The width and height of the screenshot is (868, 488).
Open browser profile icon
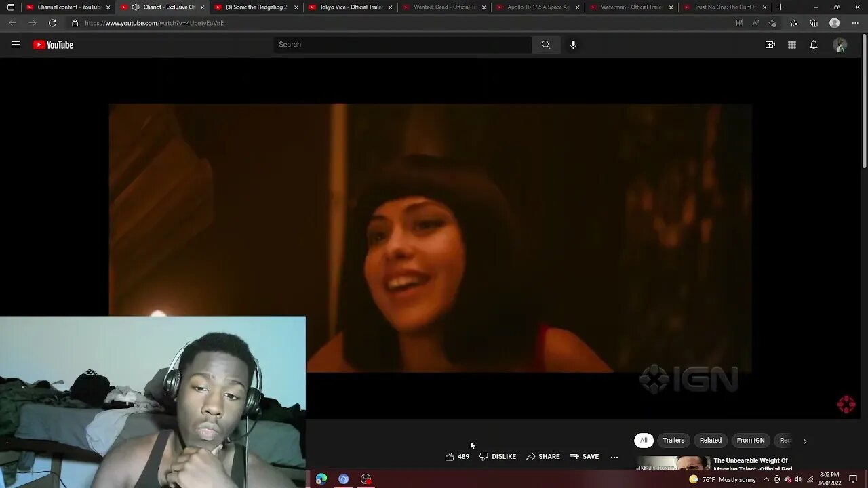[x=835, y=23]
